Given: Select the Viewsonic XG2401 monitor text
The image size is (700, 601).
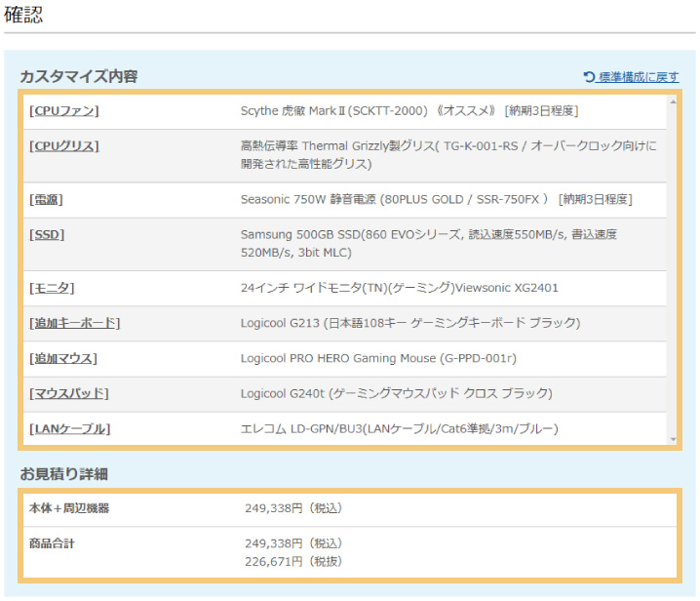Looking at the screenshot, I should click(x=399, y=288).
